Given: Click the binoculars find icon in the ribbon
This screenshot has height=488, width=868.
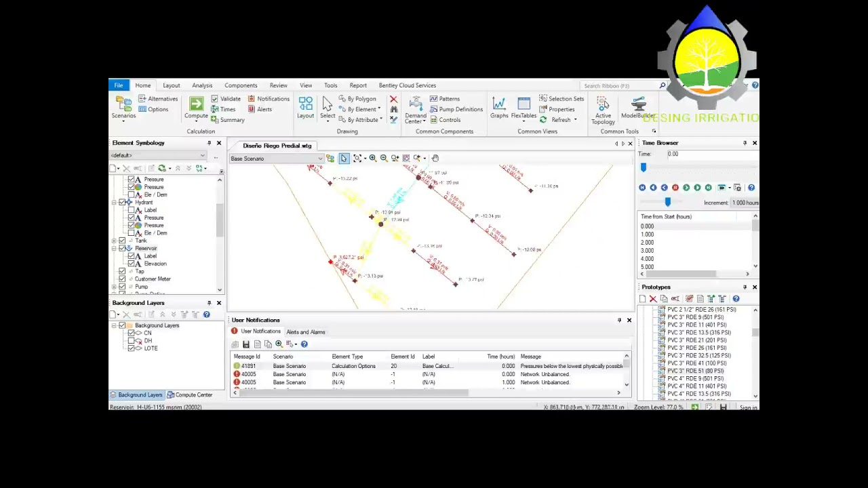Looking at the screenshot, I should (x=393, y=109).
